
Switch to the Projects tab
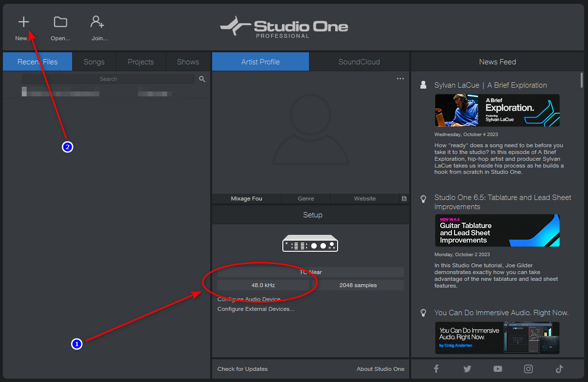pyautogui.click(x=141, y=61)
